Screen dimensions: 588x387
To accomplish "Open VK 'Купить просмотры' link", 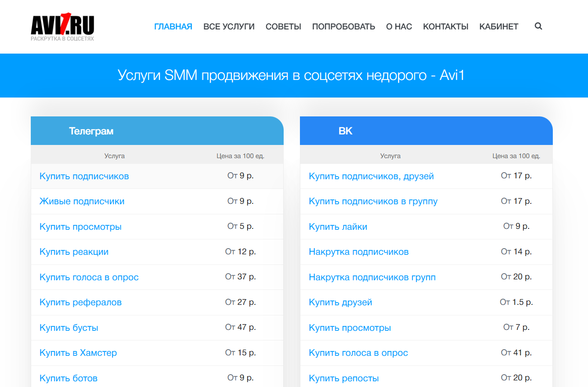I will [350, 328].
